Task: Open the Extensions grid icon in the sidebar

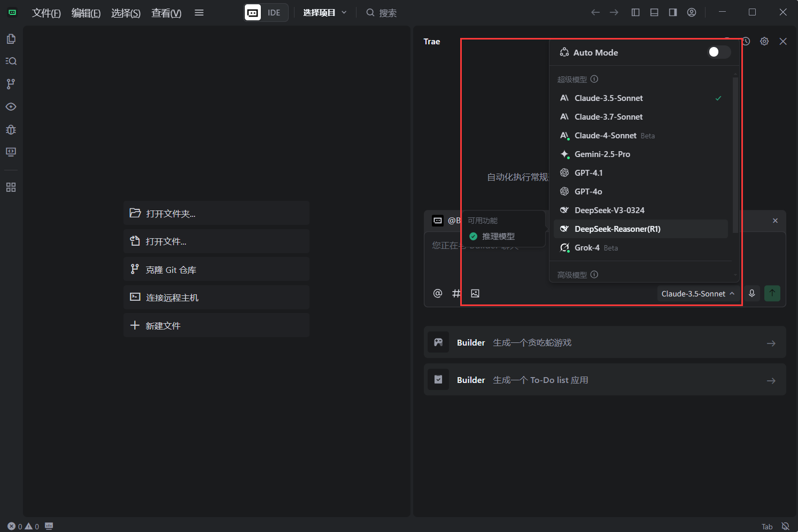Action: pyautogui.click(x=11, y=187)
